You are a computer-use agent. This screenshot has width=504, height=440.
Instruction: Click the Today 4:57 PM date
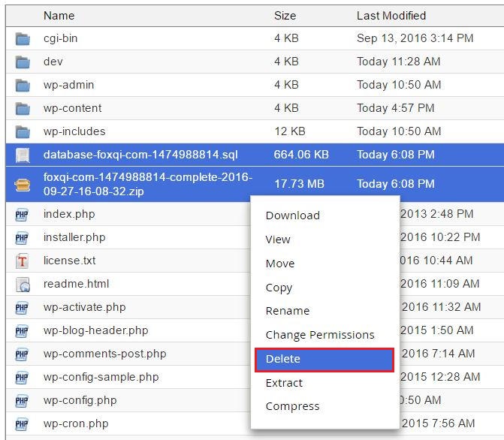click(396, 108)
